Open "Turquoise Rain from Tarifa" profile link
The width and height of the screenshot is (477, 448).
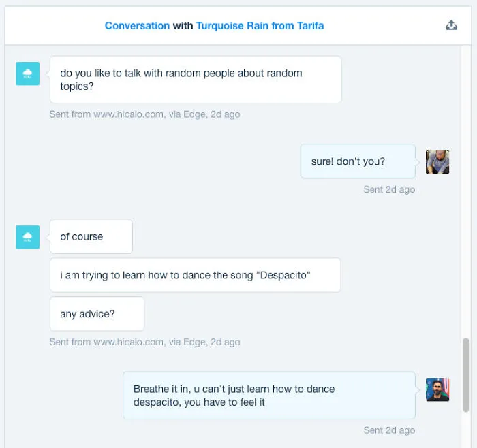point(260,26)
